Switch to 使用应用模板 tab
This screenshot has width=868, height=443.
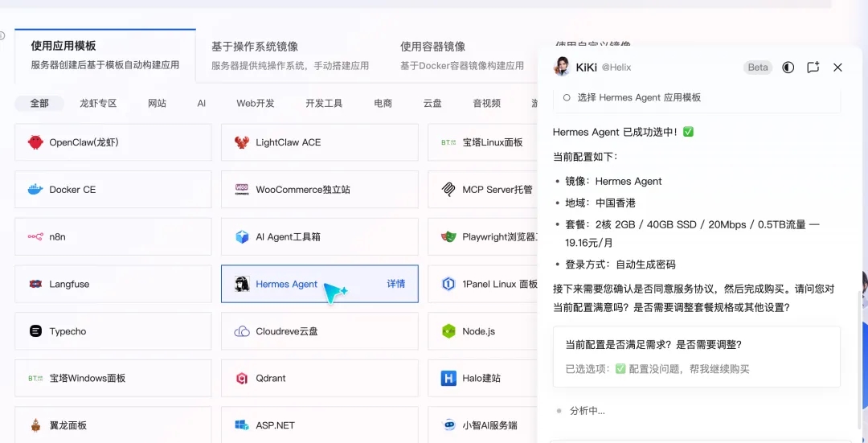point(105,55)
